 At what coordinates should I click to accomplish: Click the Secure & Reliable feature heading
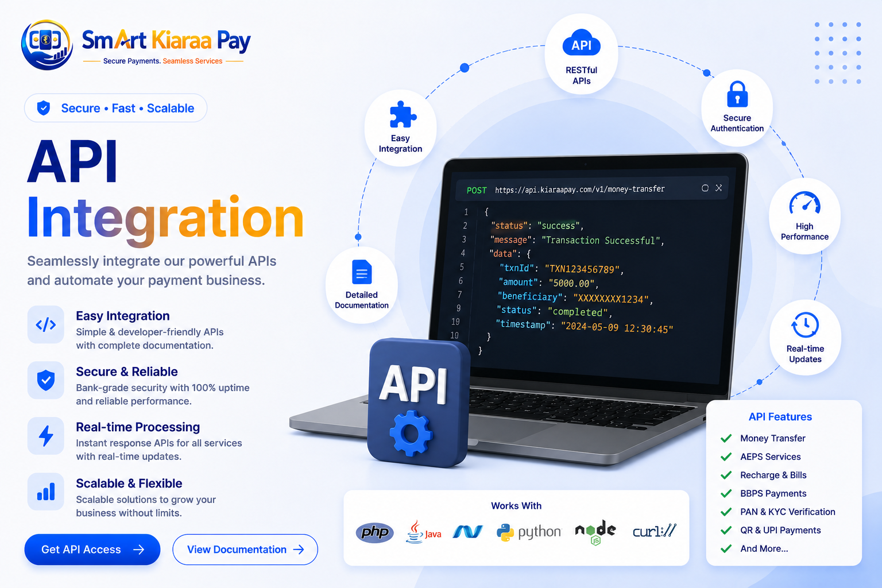tap(127, 372)
